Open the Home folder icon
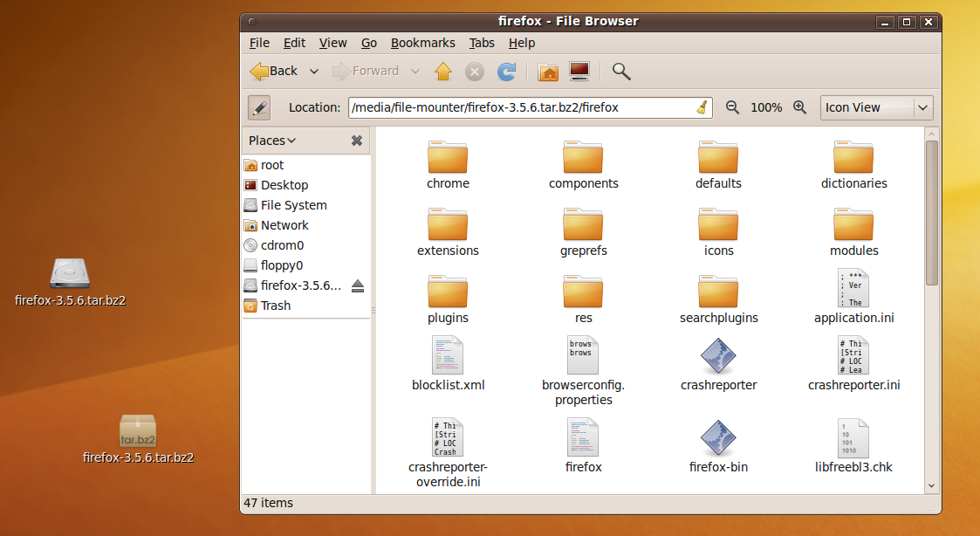This screenshot has width=980, height=536. click(x=548, y=72)
